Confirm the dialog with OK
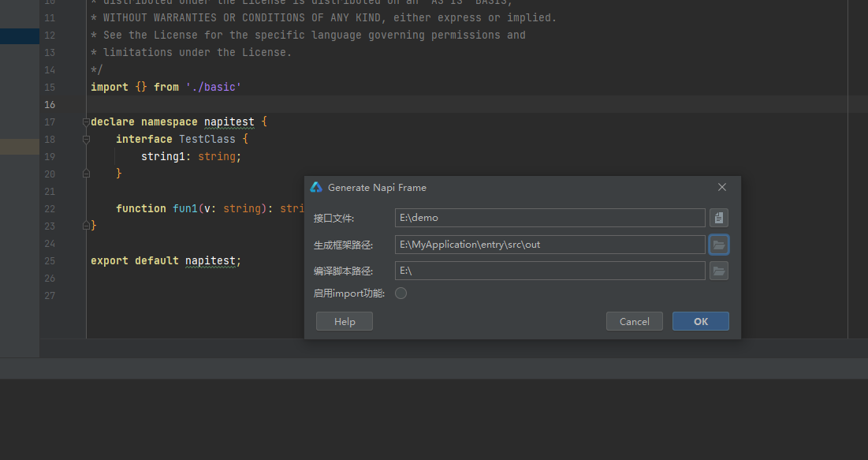This screenshot has width=868, height=460. click(x=701, y=321)
